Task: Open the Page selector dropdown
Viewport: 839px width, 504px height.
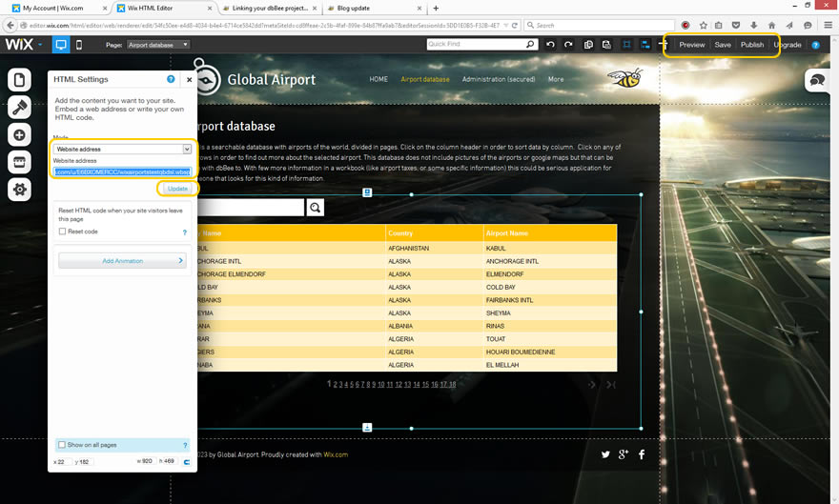Action: pyautogui.click(x=157, y=45)
